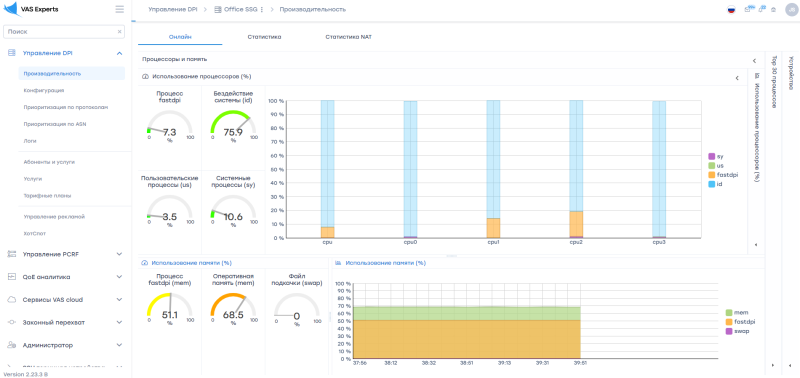
Task: Open the Логи sidebar item
Action: (x=30, y=140)
